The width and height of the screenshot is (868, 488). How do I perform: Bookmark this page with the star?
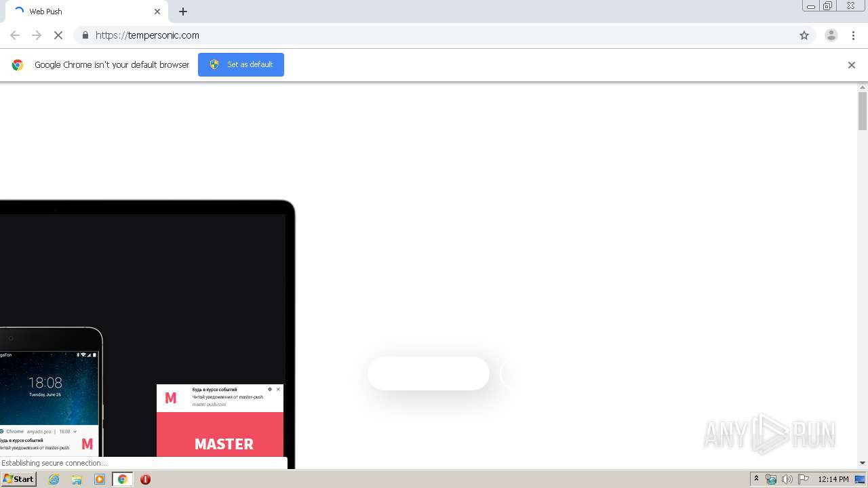click(x=804, y=35)
